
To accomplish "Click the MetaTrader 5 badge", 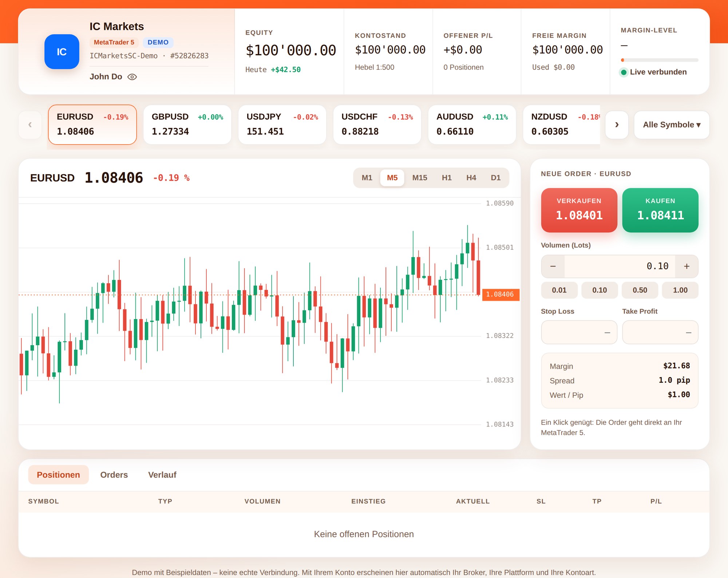I will (x=114, y=42).
